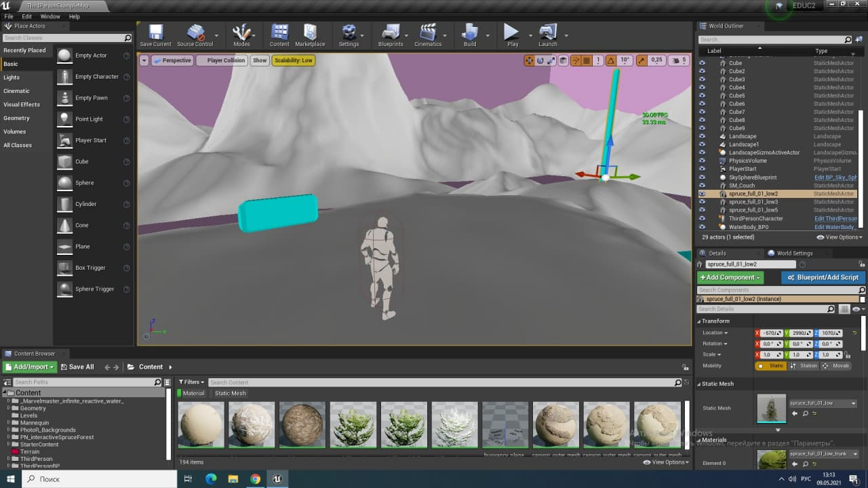Viewport: 868px width, 488px height.
Task: Click the Empty Actor item
Action: tap(91, 56)
